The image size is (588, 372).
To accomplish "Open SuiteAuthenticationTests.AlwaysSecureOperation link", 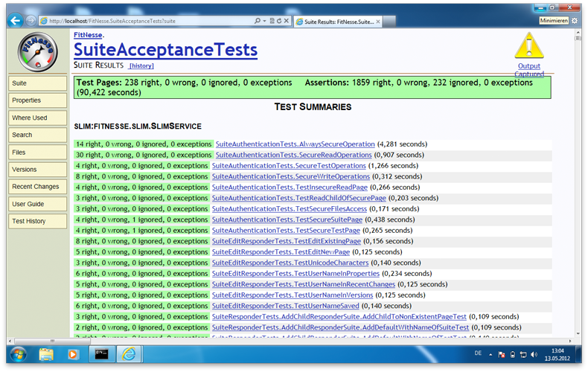I will coord(295,144).
